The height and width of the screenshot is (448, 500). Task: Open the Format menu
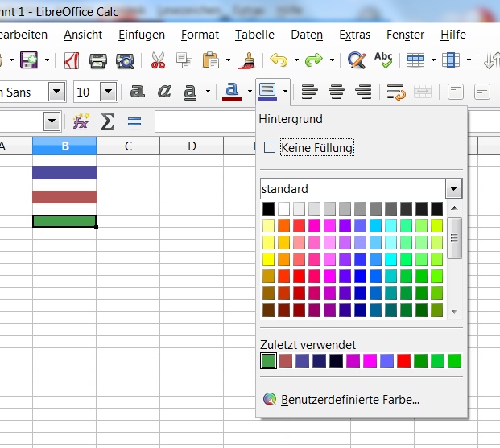(200, 35)
